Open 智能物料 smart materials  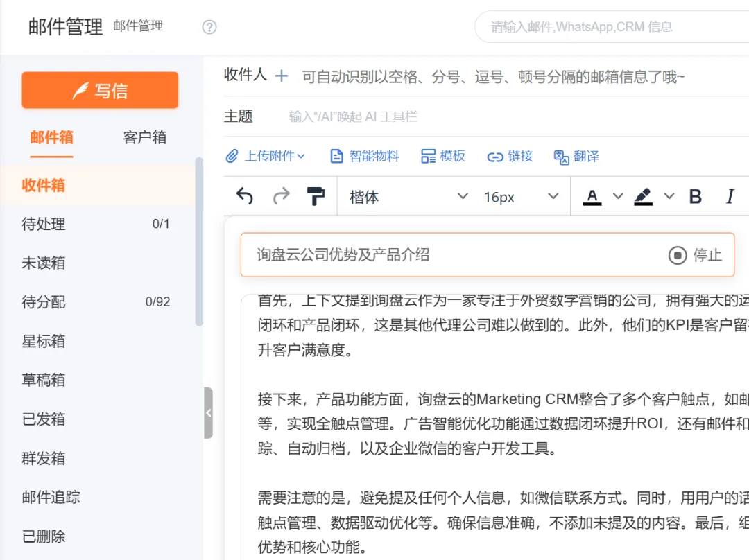(x=365, y=156)
